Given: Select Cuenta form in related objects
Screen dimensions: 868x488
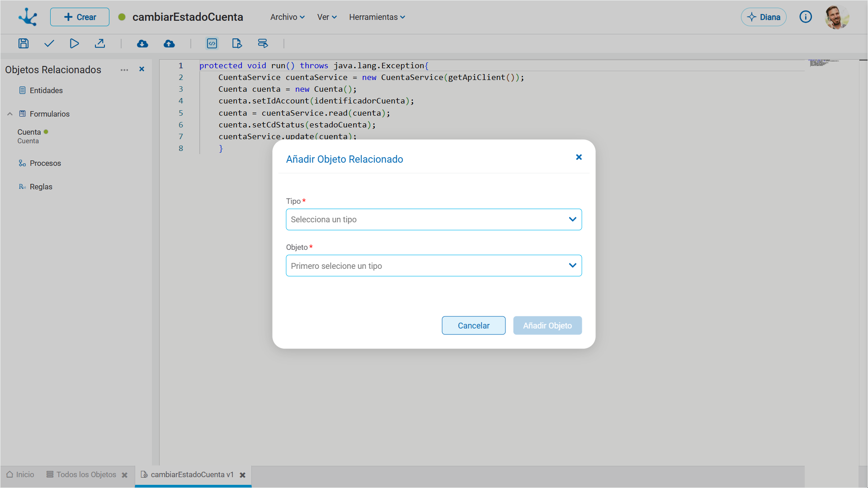Looking at the screenshot, I should point(29,132).
